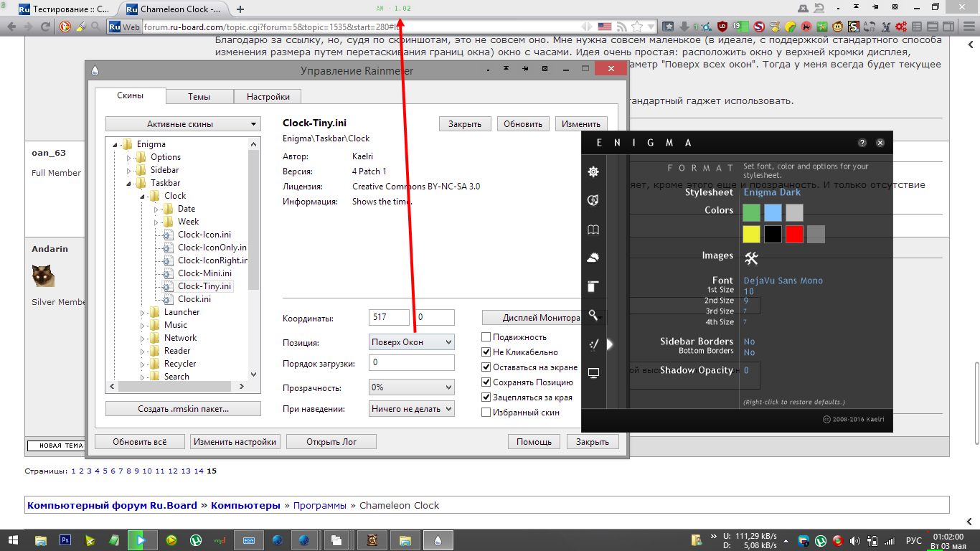Screen dimensions: 980x551
Task: Click the translate extension icon
Action: coord(869,27)
